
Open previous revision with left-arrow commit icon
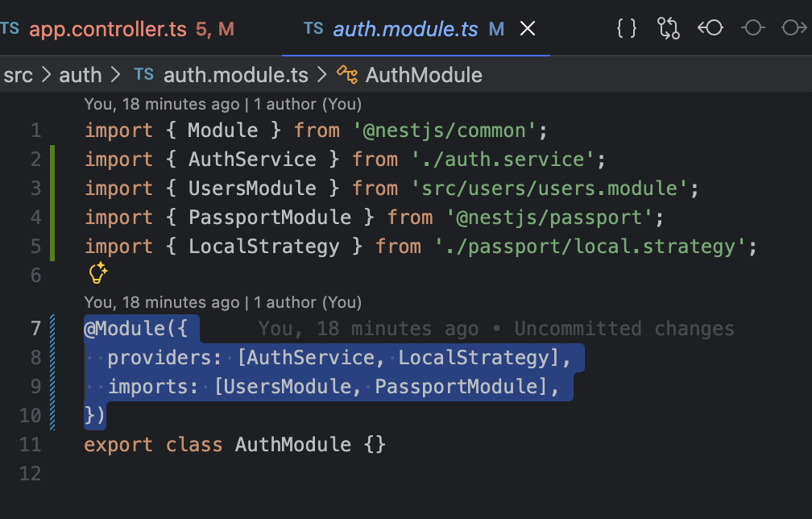(710, 29)
